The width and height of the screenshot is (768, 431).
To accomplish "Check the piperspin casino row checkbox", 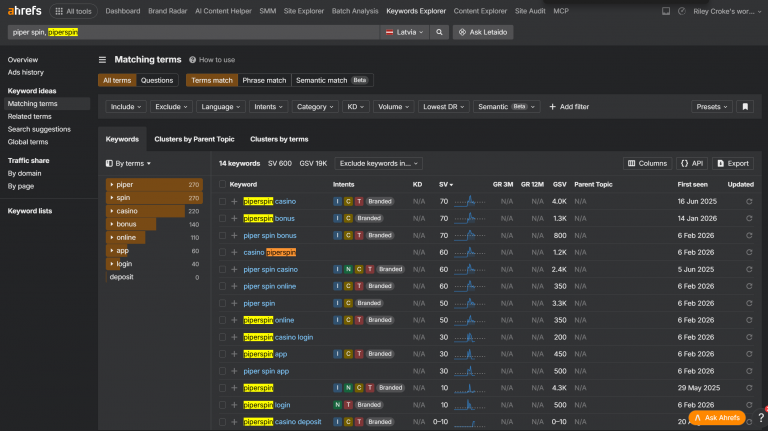I will (222, 201).
